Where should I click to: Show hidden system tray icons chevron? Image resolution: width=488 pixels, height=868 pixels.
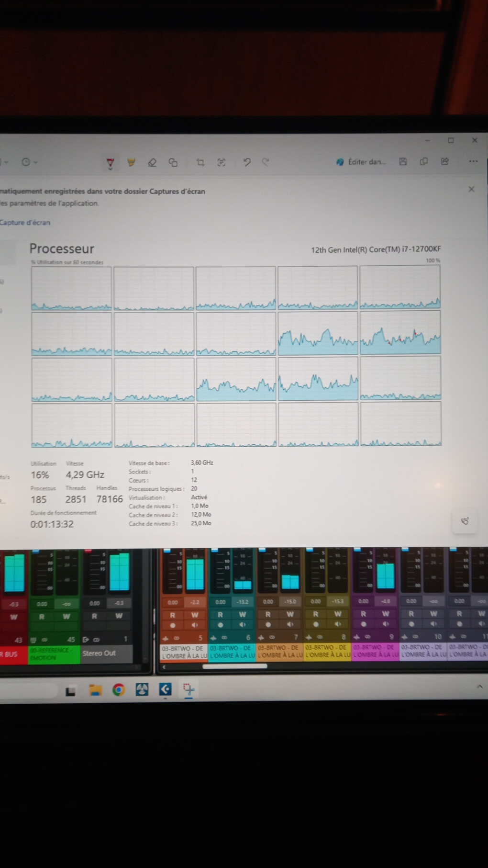[x=479, y=687]
